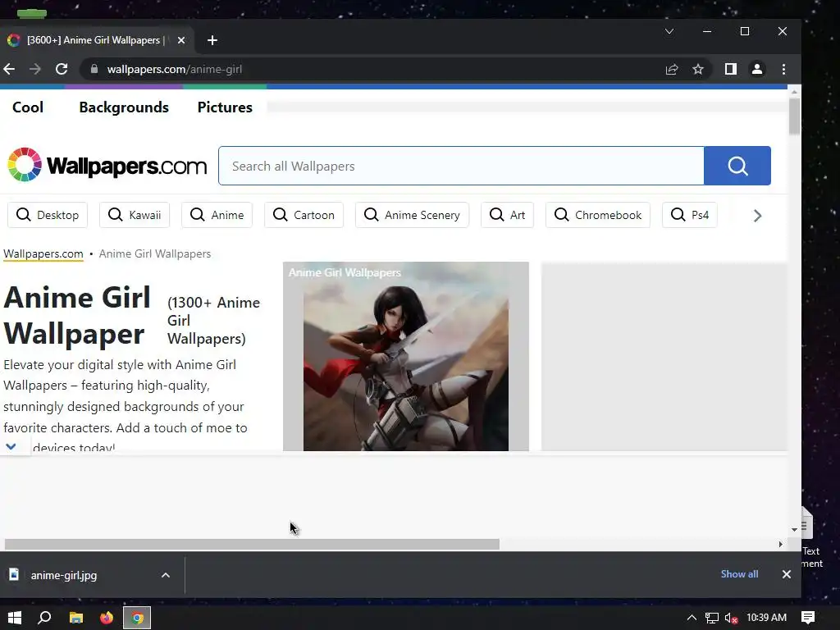The image size is (840, 630).
Task: Open File Explorer from the taskbar
Action: tap(76, 618)
